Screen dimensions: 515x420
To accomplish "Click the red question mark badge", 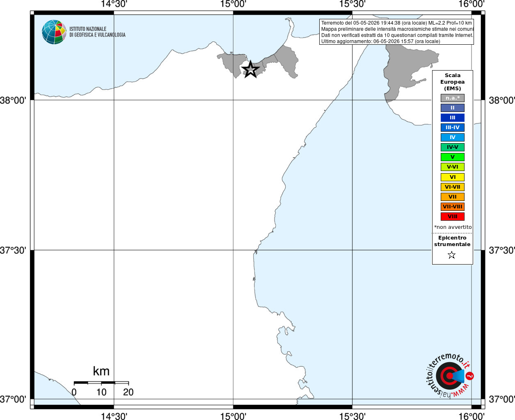I will click(x=470, y=376).
